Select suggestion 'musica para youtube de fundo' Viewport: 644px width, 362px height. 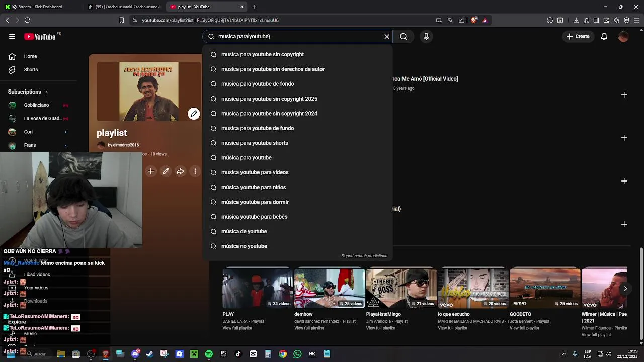[x=297, y=128]
